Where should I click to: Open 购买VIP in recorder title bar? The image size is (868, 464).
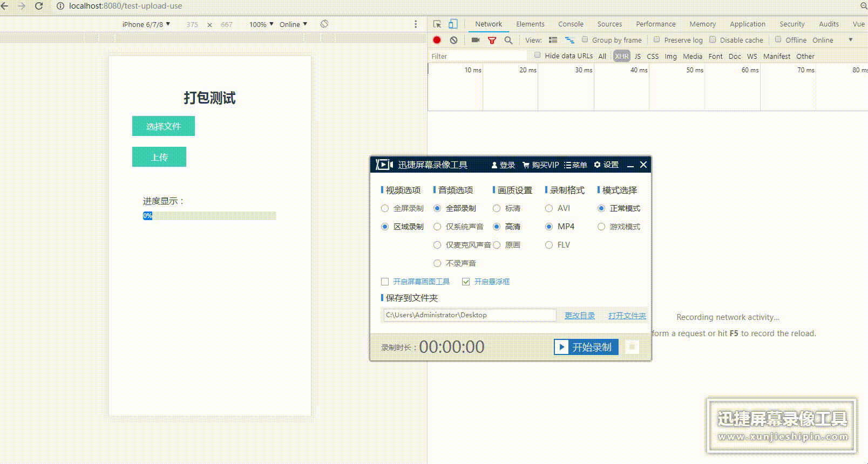541,165
